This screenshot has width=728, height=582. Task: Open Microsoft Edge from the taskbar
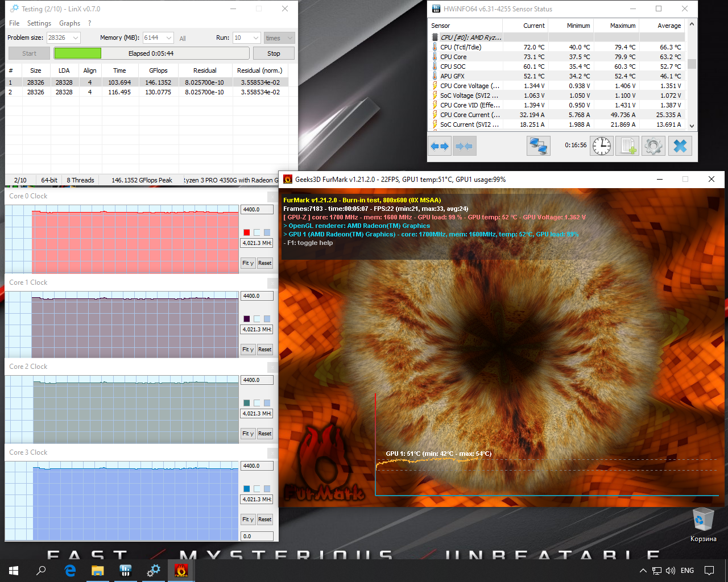tap(70, 570)
